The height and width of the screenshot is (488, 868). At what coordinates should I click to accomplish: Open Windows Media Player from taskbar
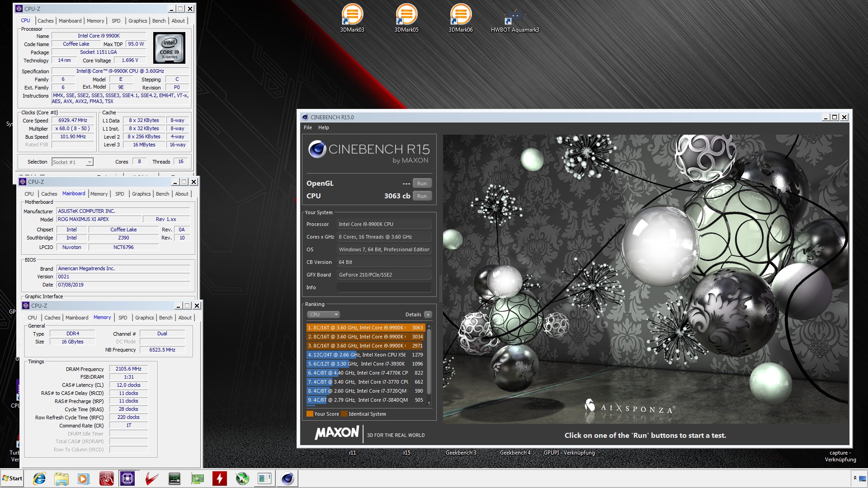coord(83,479)
